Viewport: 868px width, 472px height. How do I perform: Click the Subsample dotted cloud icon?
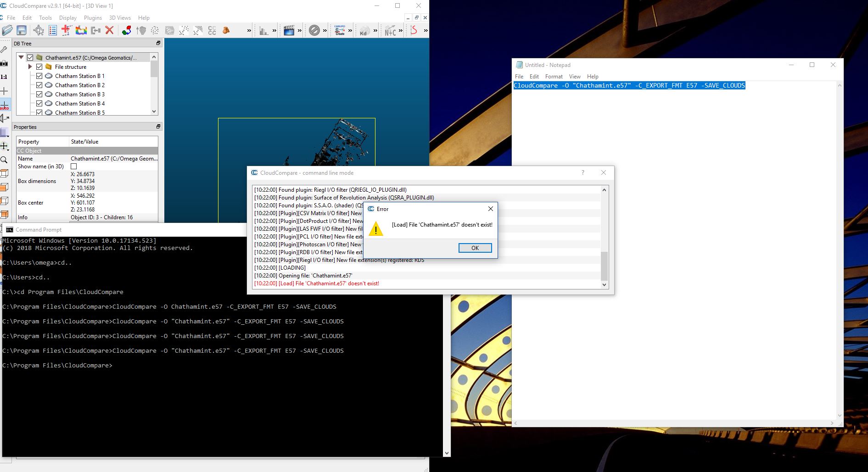155,30
